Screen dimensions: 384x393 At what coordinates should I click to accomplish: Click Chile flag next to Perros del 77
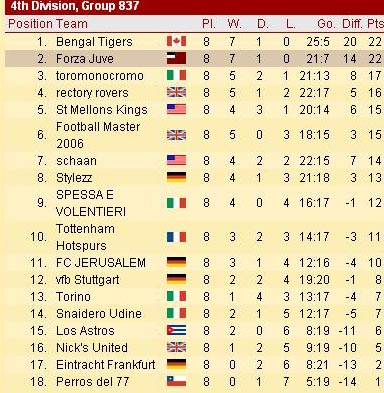click(x=176, y=381)
